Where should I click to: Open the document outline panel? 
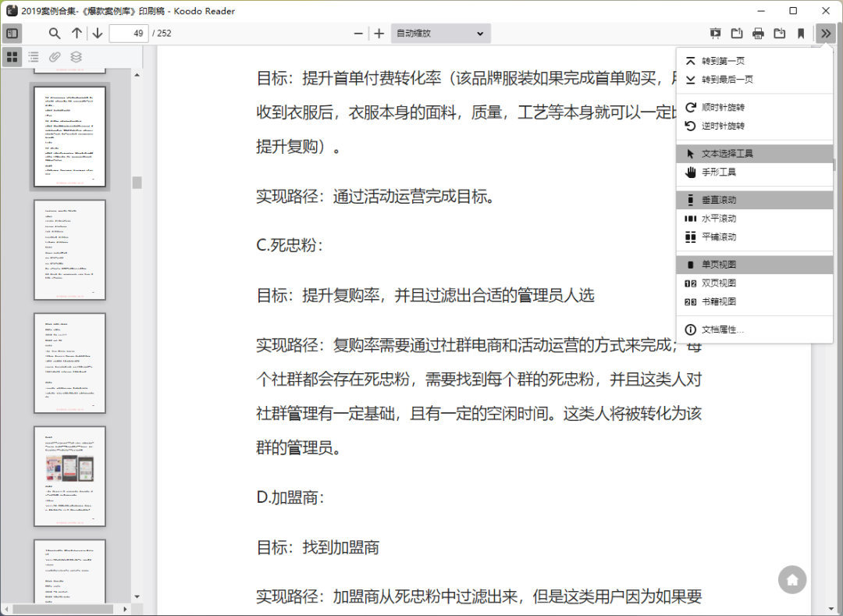point(33,56)
